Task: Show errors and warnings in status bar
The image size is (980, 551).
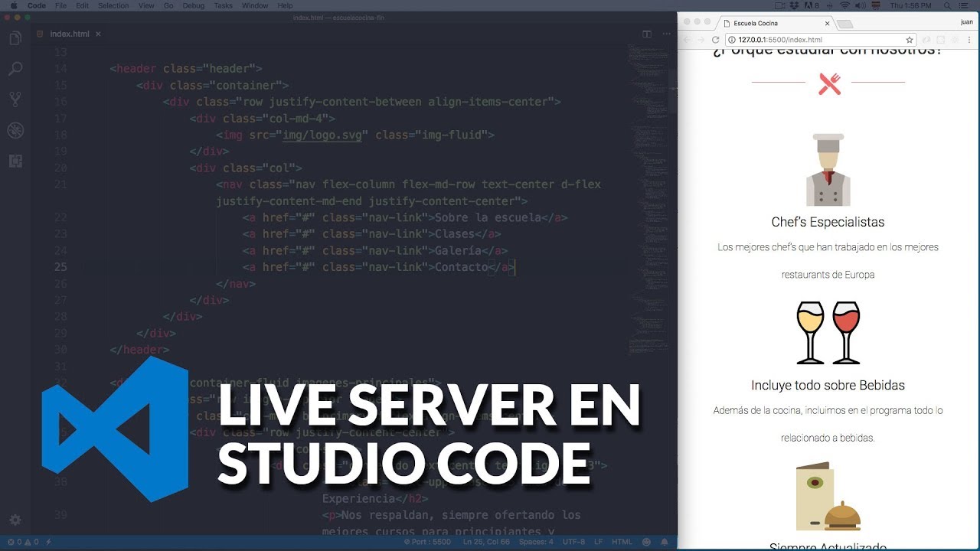Action: coord(22,542)
